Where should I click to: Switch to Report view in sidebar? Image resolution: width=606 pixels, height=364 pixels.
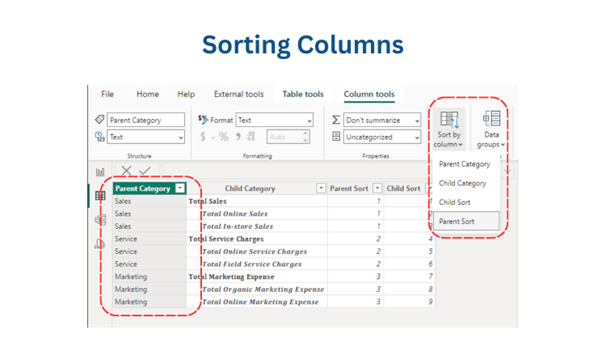click(100, 172)
